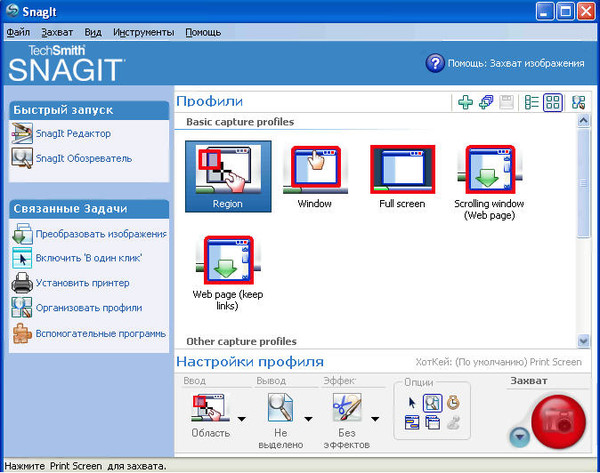Click the Организовать профили link
Image resolution: width=600 pixels, height=473 pixels.
[89, 308]
